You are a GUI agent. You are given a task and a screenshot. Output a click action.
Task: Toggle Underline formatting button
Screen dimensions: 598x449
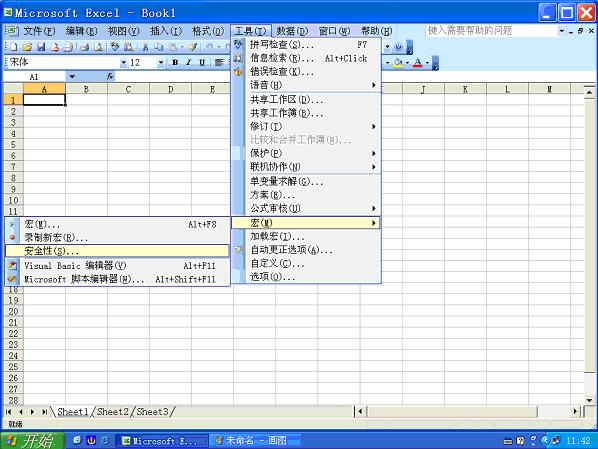pos(202,63)
